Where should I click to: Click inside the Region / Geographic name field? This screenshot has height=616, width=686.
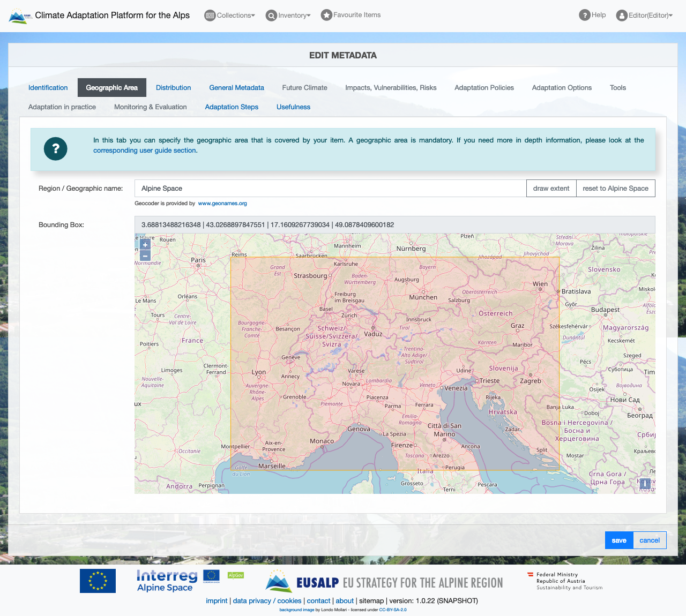click(330, 188)
